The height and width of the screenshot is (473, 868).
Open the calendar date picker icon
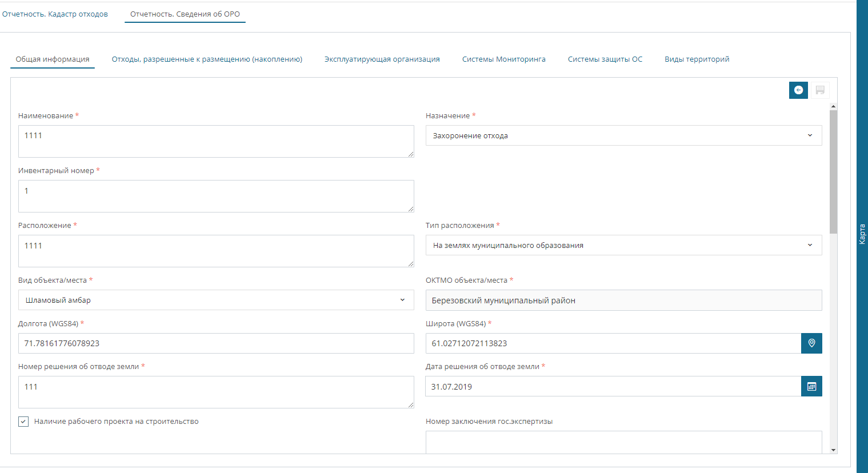(811, 387)
